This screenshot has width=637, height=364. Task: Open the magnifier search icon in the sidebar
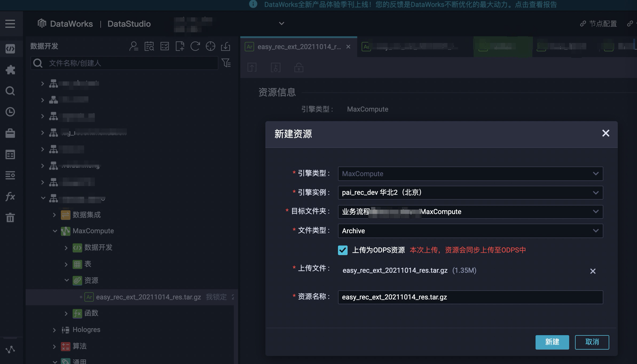pos(10,91)
